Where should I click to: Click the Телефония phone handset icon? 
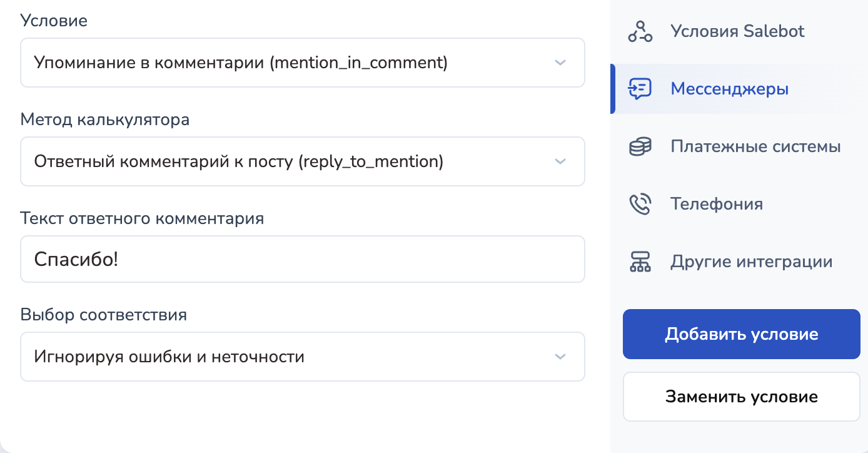coord(640,204)
